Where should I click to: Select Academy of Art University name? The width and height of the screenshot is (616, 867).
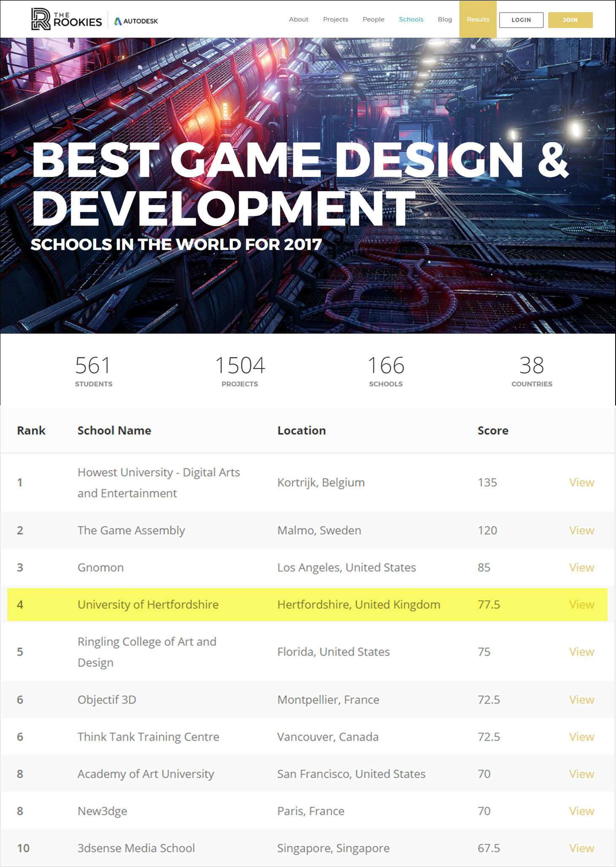pos(146,774)
